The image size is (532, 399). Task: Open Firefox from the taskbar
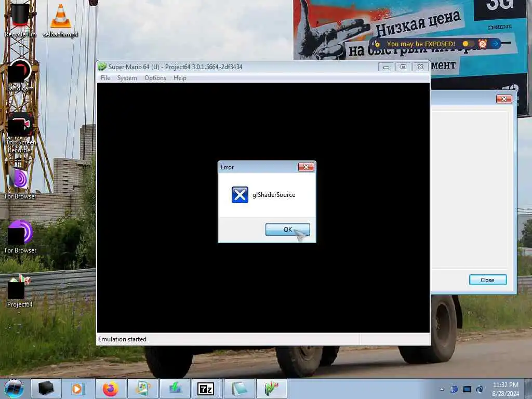point(111,389)
